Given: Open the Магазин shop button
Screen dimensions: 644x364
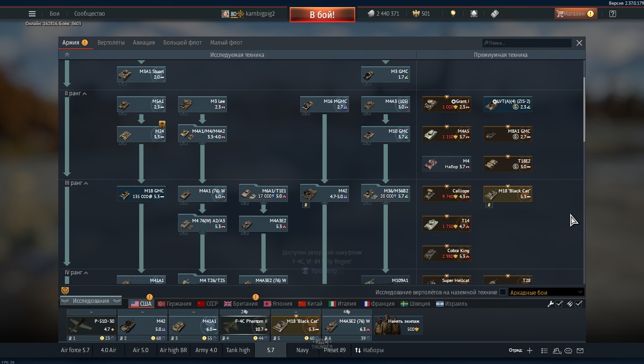Looking at the screenshot, I should 575,14.
